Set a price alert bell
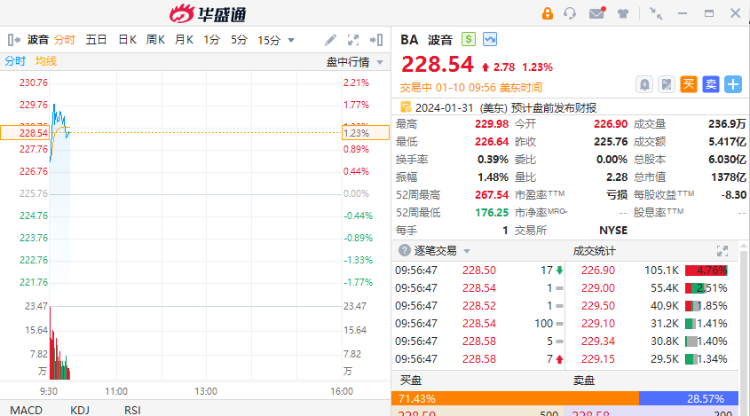750x416 pixels. pos(644,85)
